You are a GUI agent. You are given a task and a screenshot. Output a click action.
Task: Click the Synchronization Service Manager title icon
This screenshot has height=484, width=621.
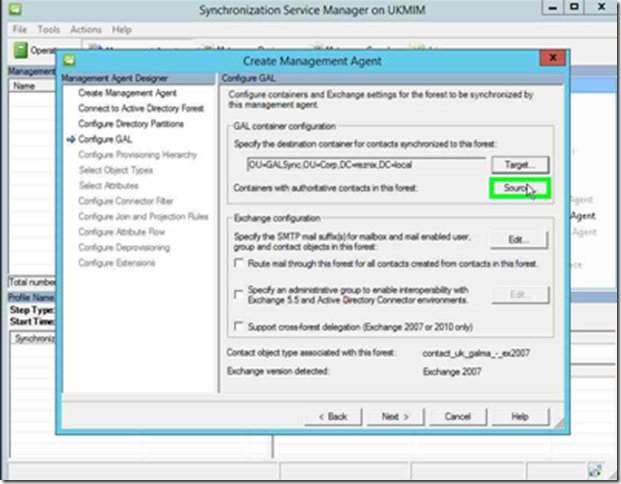click(15, 9)
